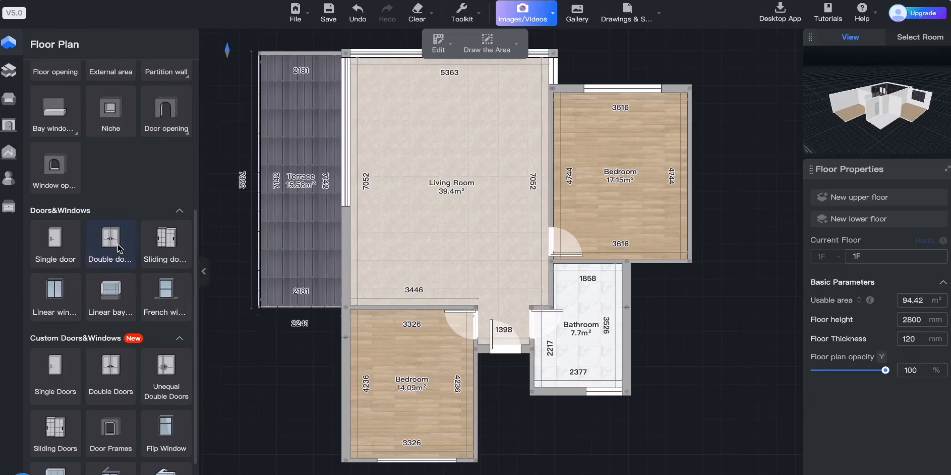
Task: Click the New upper floor button
Action: (877, 197)
